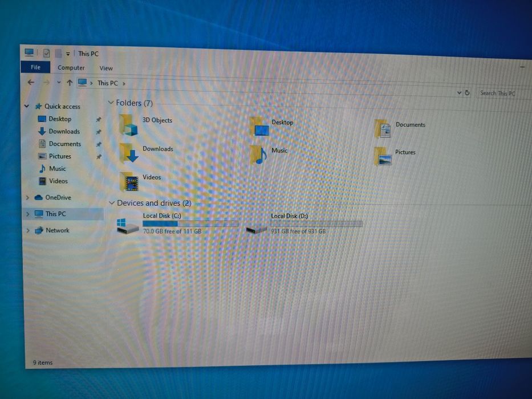The width and height of the screenshot is (532, 399).
Task: Click the Search This PC field
Action: [x=505, y=93]
